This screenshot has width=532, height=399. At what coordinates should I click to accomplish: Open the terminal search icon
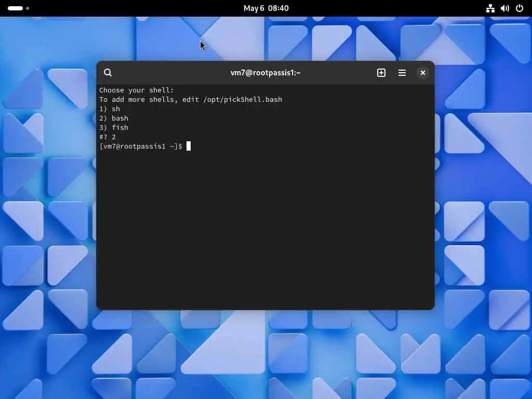[108, 73]
